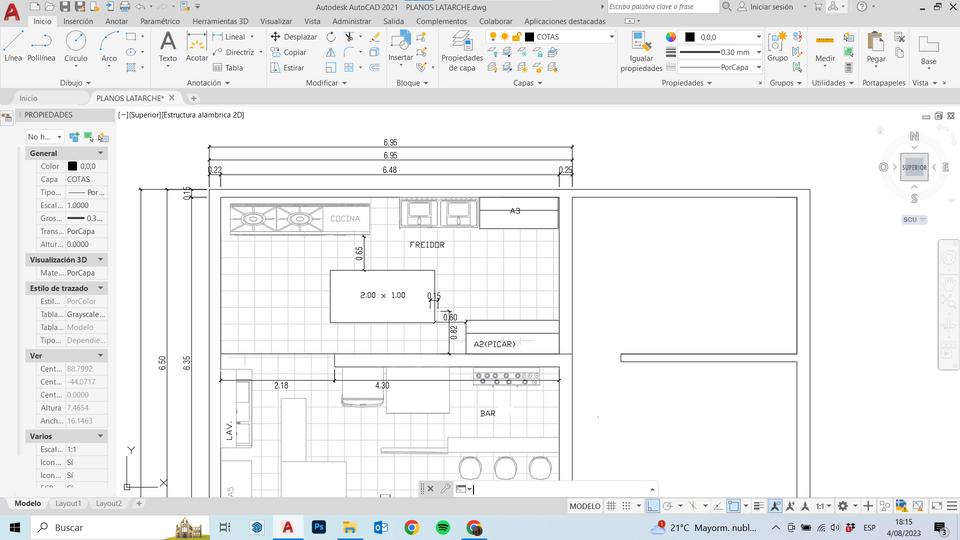Click the Insertar block icon
Viewport: 960px width, 540px height.
pos(400,41)
